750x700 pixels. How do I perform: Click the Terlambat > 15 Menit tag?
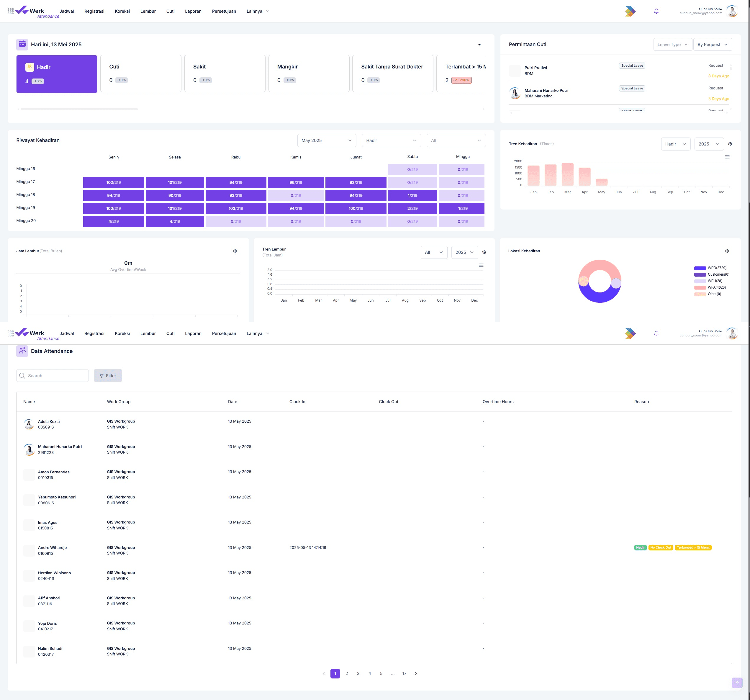[x=693, y=547]
